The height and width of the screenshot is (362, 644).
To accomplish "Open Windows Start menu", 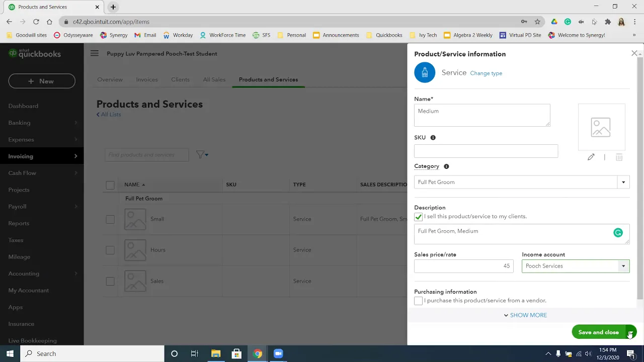I will tap(10, 353).
